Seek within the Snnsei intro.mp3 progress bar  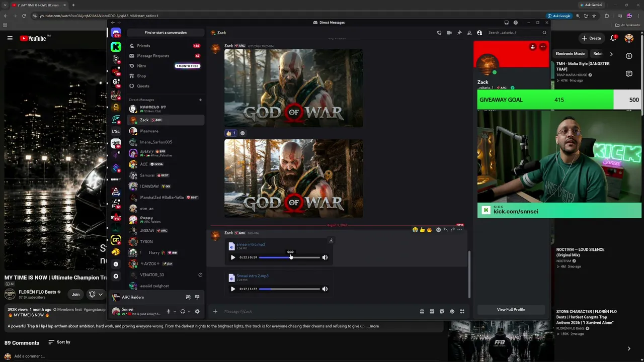(289, 257)
